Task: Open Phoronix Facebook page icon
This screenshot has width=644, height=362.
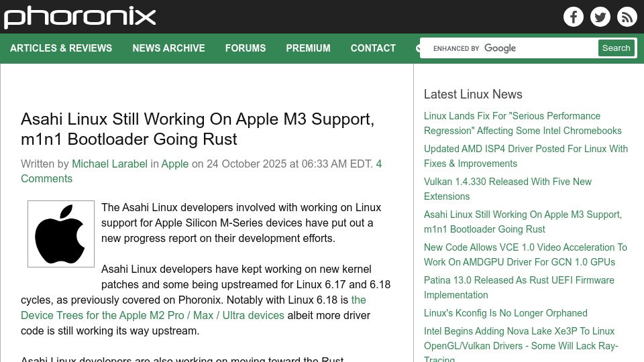Action: (x=574, y=17)
